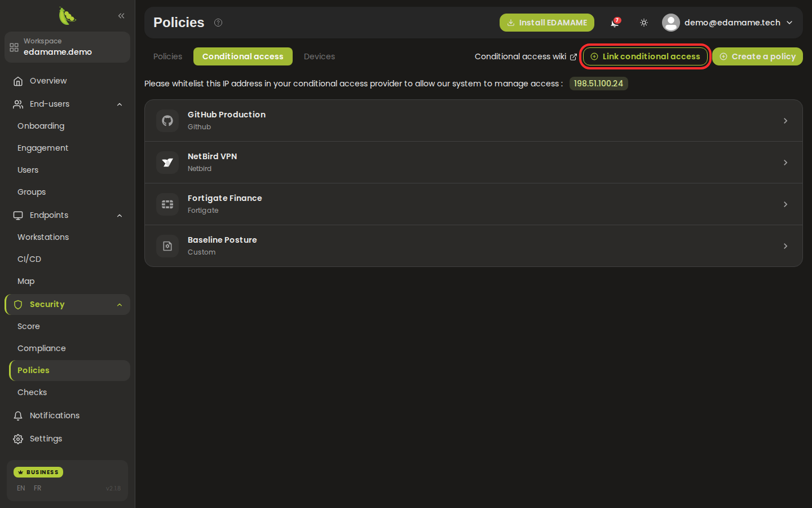Image resolution: width=812 pixels, height=508 pixels.
Task: Click the GitHub Production logo icon
Action: point(167,121)
